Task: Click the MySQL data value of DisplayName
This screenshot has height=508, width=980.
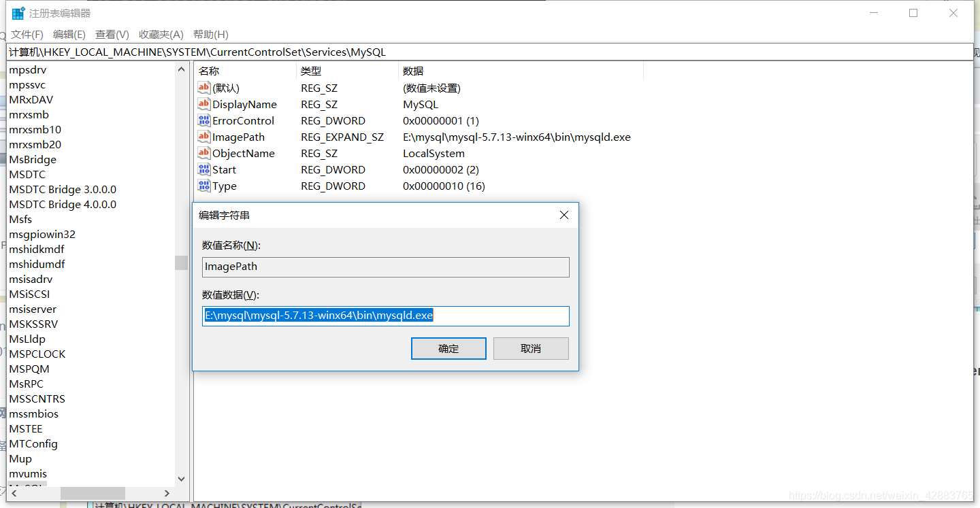Action: point(421,104)
